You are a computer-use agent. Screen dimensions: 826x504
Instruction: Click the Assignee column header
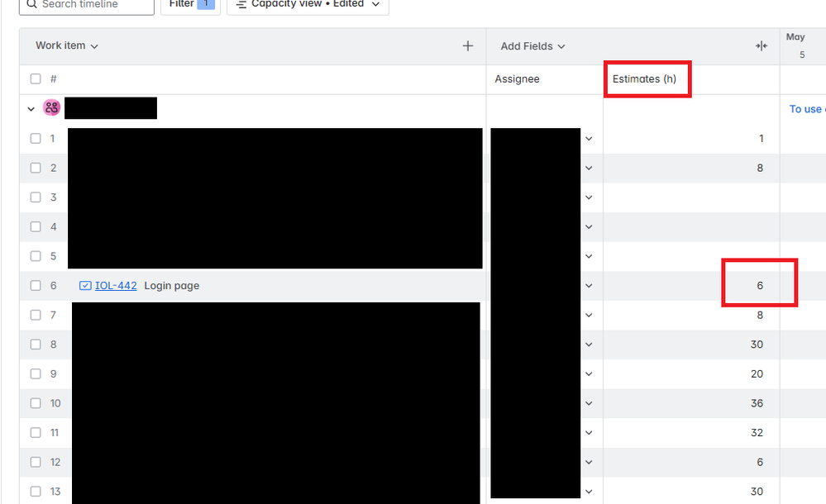pyautogui.click(x=517, y=79)
